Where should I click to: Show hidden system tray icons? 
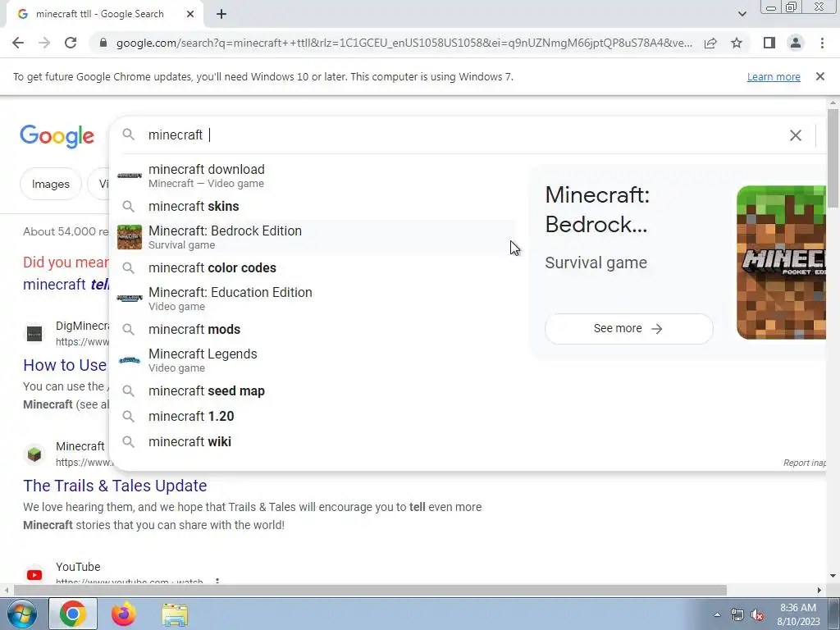point(717,614)
